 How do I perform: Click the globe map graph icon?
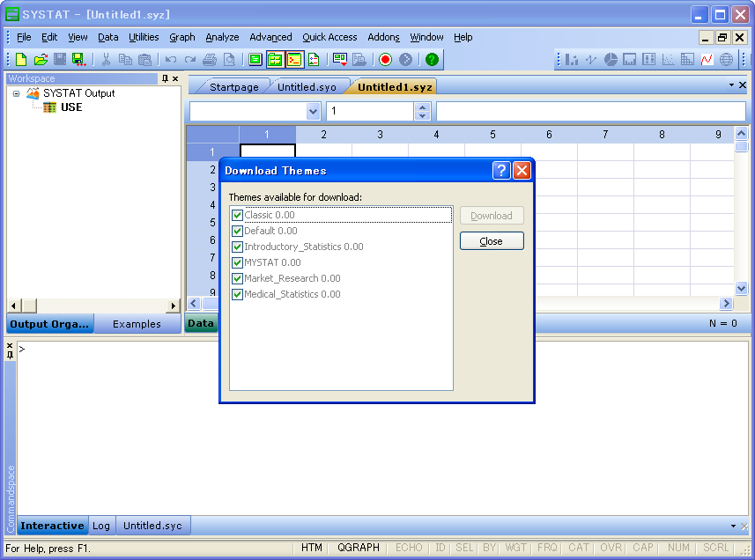click(x=726, y=59)
